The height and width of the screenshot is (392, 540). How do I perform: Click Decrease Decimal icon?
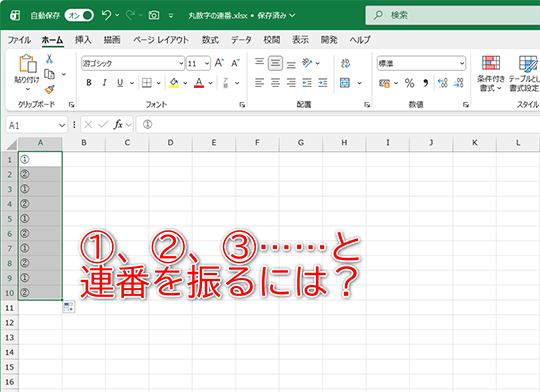pos(459,83)
